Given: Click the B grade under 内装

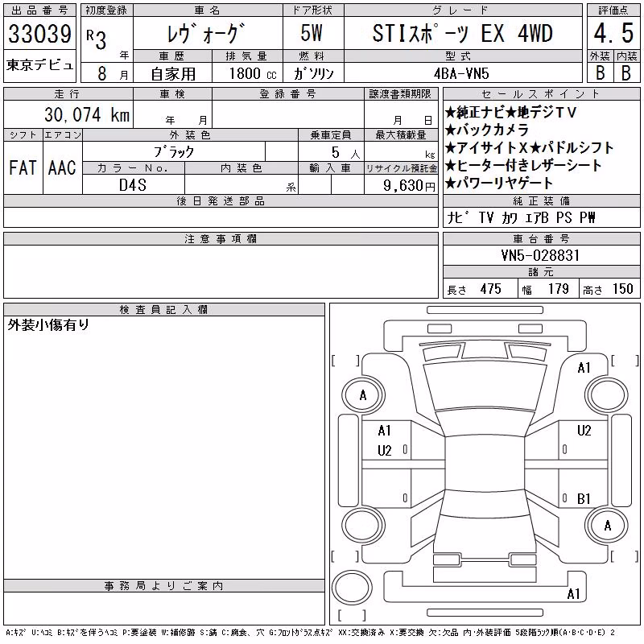Looking at the screenshot, I should pyautogui.click(x=626, y=73).
